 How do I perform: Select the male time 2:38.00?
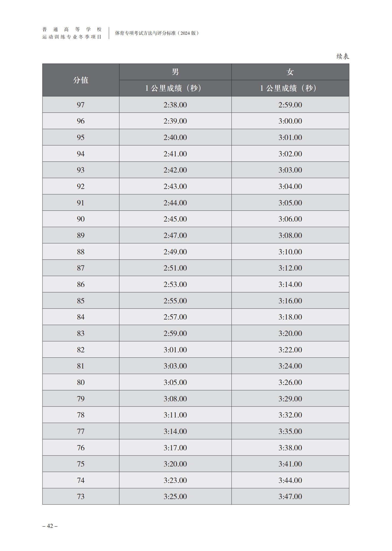175,105
